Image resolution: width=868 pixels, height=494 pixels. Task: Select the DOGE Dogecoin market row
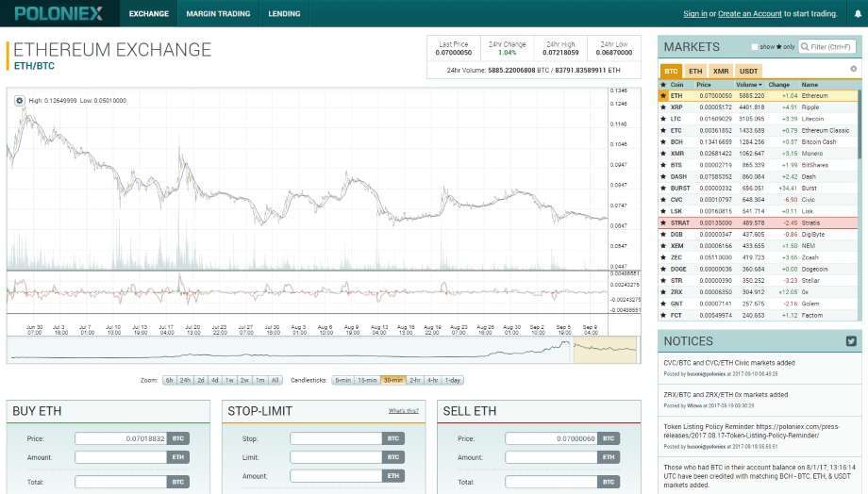[758, 269]
